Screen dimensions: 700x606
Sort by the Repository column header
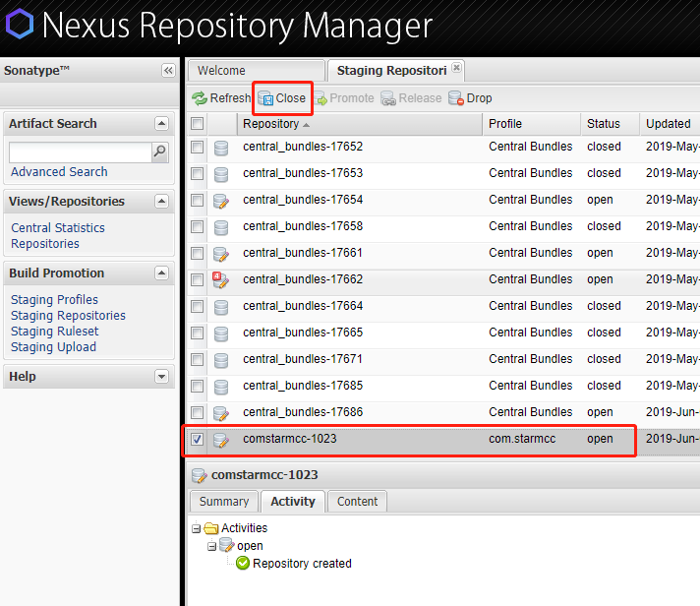(x=360, y=124)
